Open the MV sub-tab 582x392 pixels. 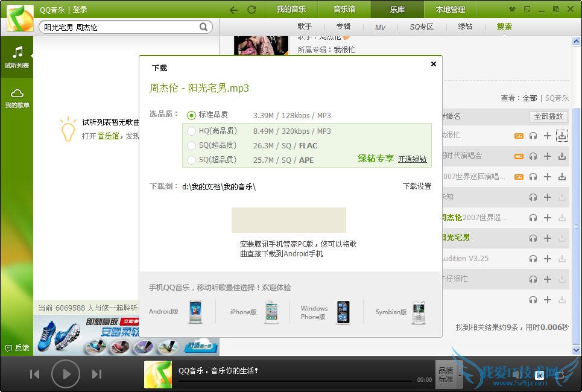(380, 27)
